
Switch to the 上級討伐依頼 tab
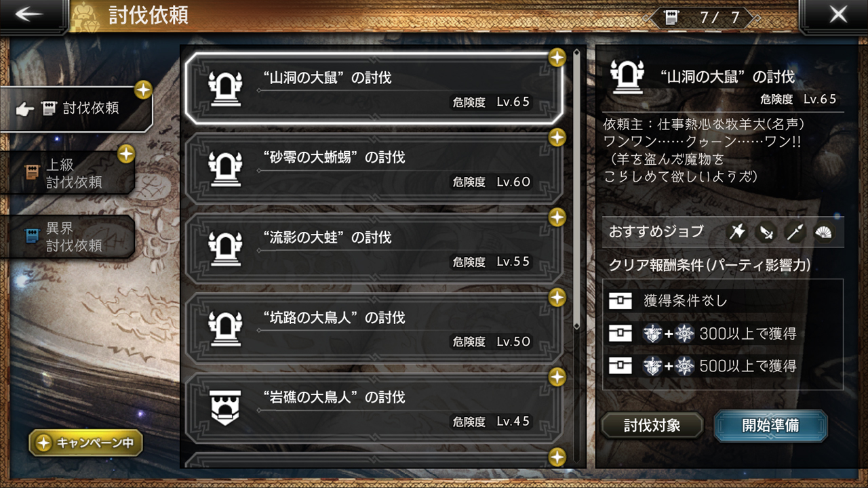tap(67, 174)
